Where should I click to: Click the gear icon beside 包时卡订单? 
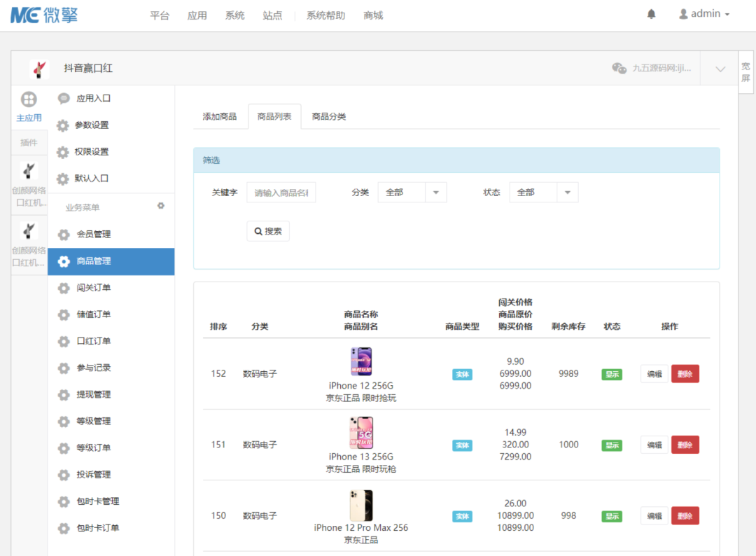64,528
